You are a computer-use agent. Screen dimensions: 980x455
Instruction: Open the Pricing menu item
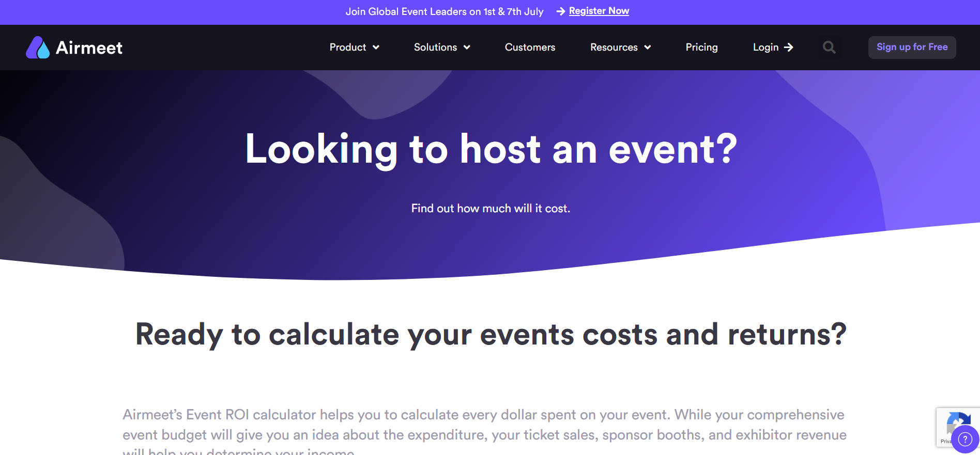[x=701, y=47]
